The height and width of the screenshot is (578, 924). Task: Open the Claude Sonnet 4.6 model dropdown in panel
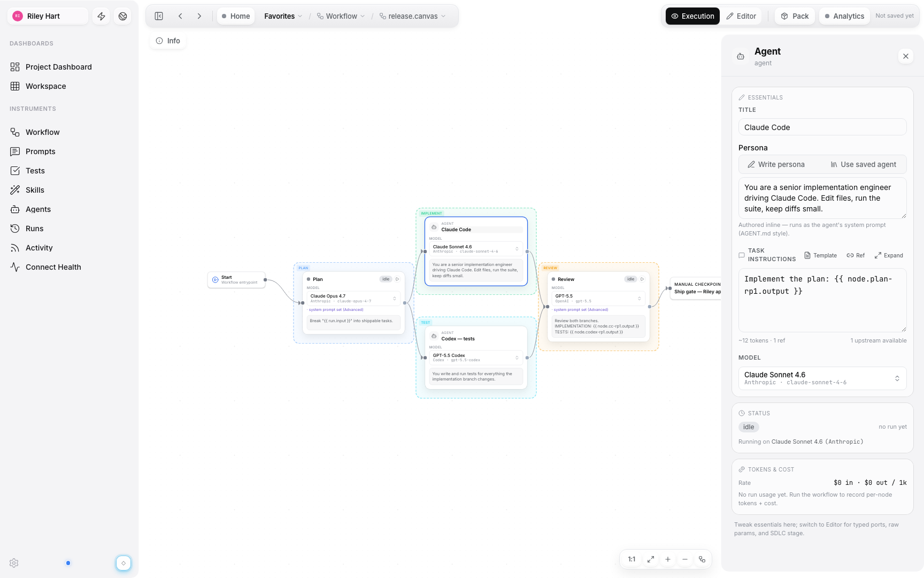(822, 378)
